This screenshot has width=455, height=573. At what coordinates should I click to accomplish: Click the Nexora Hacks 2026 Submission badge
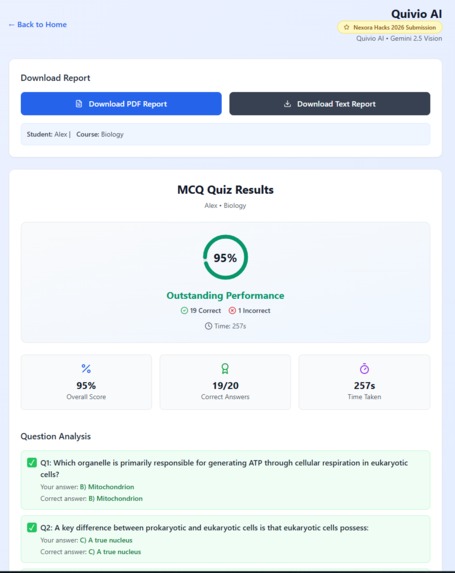pyautogui.click(x=390, y=27)
